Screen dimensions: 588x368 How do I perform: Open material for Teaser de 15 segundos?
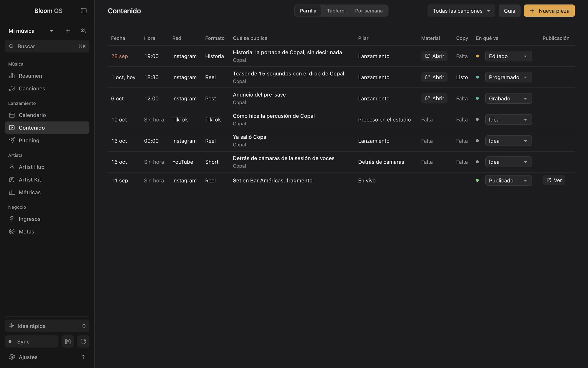pos(434,77)
